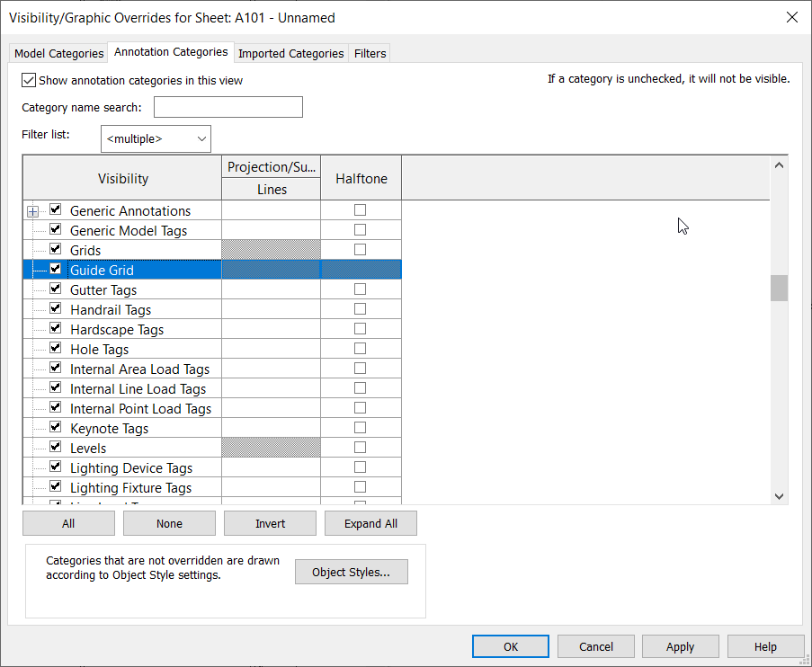Toggle Halftone for Levels category
Image resolution: width=812 pixels, height=667 pixels.
[360, 447]
